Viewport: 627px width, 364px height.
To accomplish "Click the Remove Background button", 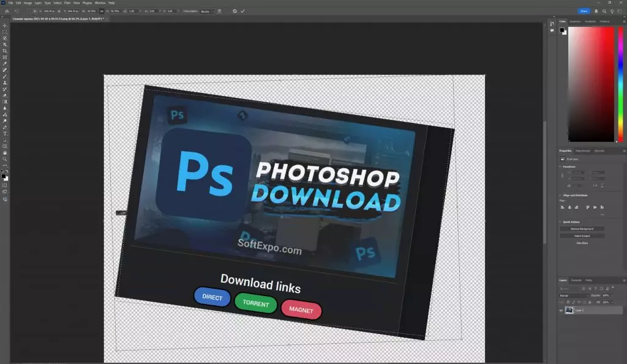I will pos(582,229).
